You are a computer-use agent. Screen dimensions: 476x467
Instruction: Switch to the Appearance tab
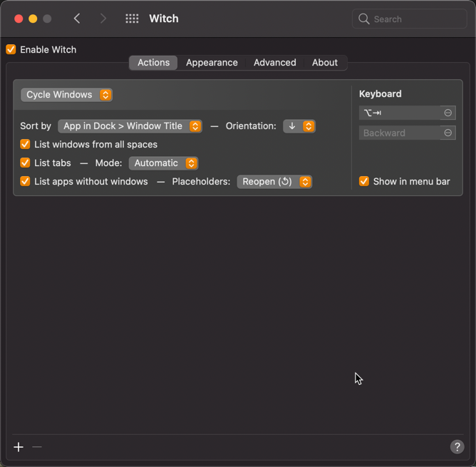212,63
